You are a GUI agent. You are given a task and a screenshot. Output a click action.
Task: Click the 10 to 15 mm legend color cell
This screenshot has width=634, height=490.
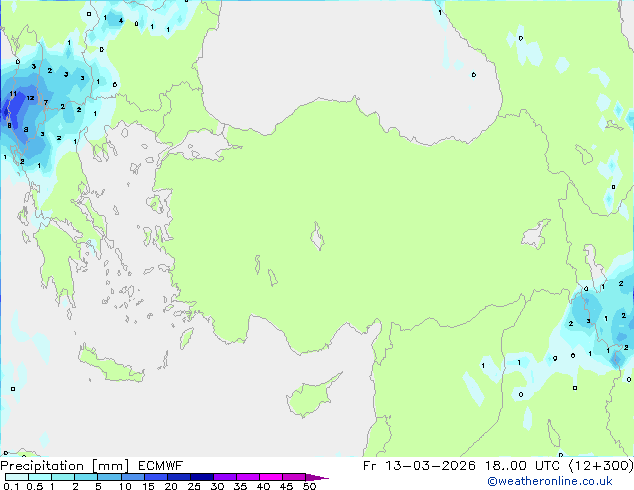click(132, 477)
